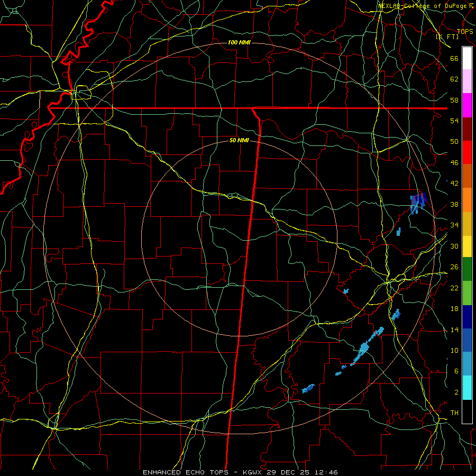The image size is (476, 476).
Task: Click the legend value "66"
Action: pos(454,58)
